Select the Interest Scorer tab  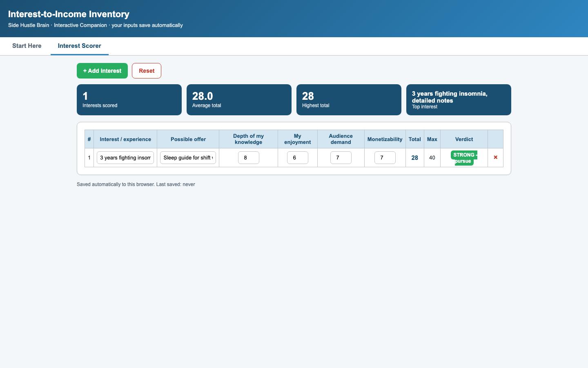click(79, 46)
